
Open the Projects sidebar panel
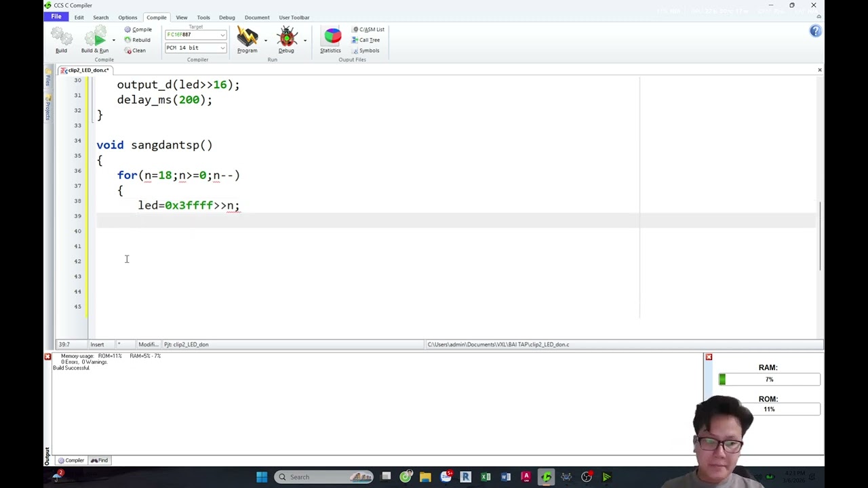click(x=48, y=108)
